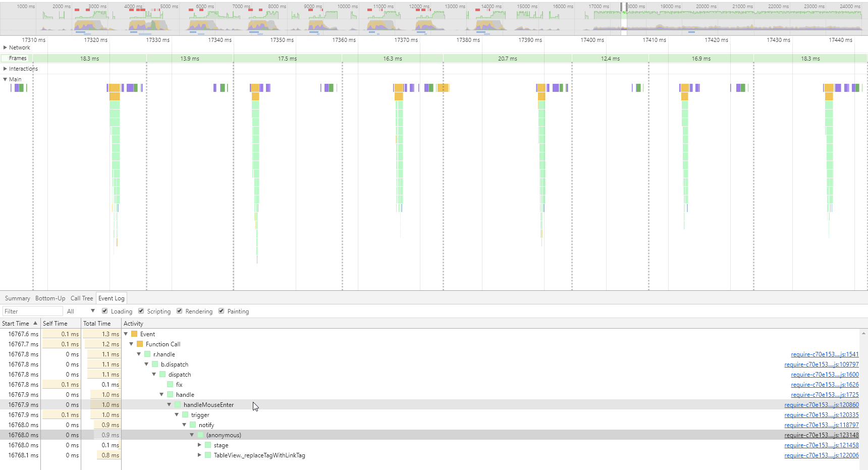Sort by Self Time column
This screenshot has height=470, width=868.
(x=61, y=324)
